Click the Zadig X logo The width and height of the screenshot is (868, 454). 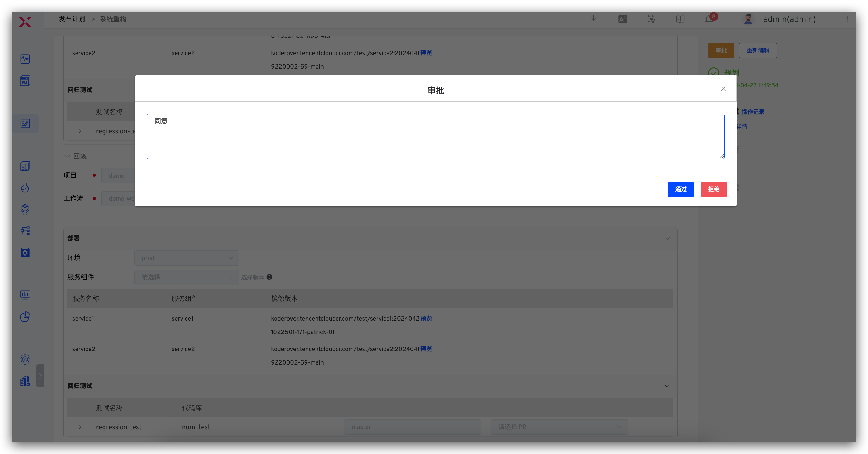[x=25, y=22]
